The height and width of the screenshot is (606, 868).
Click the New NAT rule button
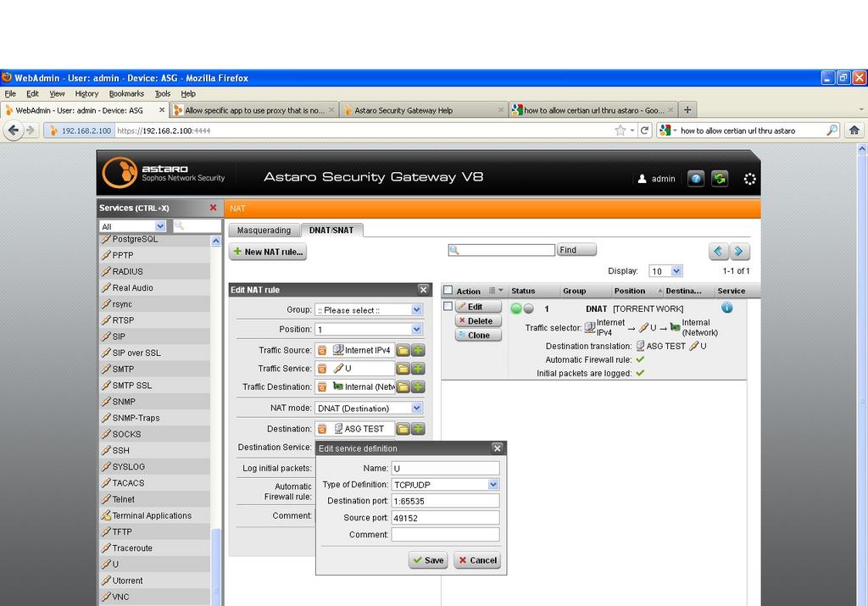tap(268, 252)
